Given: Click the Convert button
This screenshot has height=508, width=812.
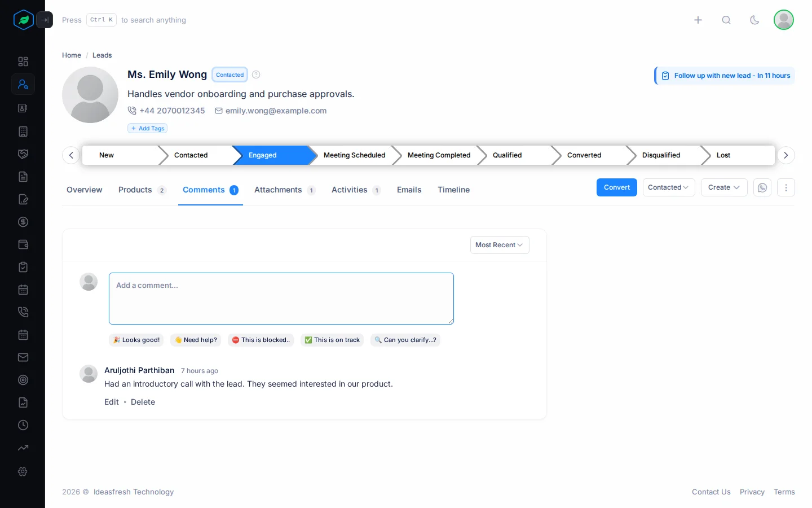Looking at the screenshot, I should coord(617,187).
